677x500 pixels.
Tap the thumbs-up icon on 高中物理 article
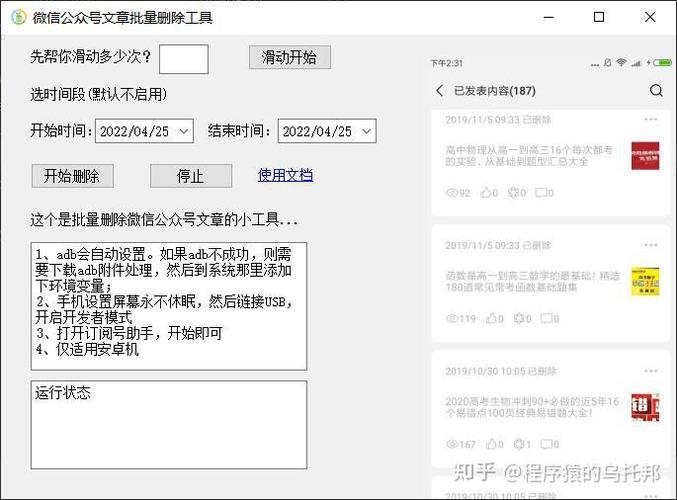(486, 192)
